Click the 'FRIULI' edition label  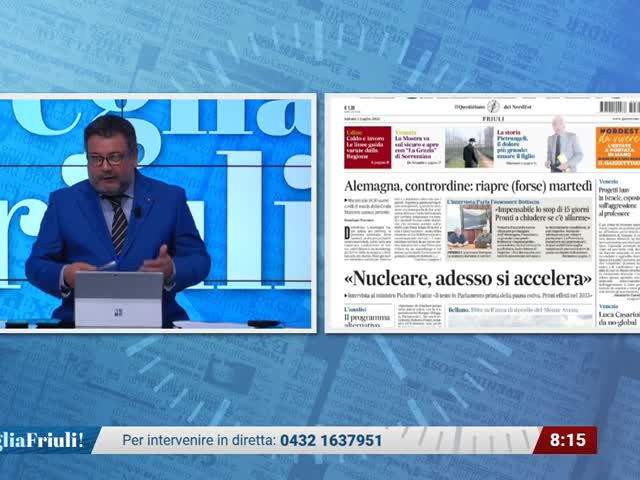point(493,119)
